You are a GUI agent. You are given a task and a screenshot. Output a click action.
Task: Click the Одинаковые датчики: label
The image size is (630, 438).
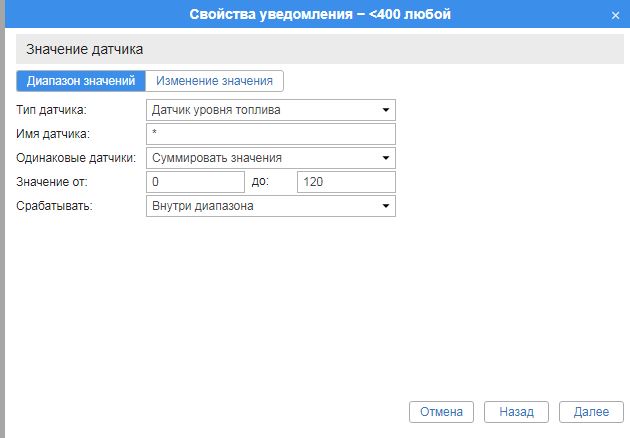pyautogui.click(x=76, y=158)
